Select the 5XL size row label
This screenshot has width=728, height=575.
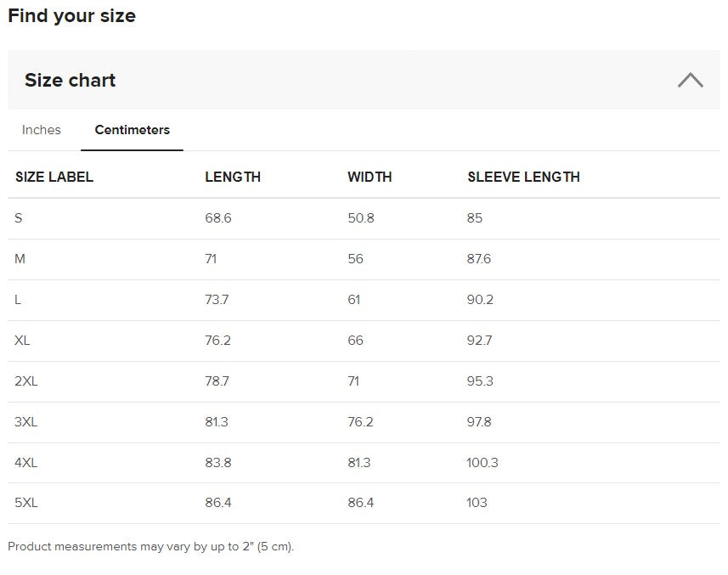click(x=26, y=503)
